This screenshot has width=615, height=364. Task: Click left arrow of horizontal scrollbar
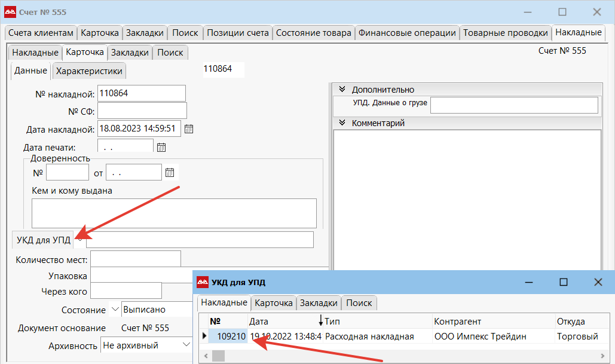[206, 356]
